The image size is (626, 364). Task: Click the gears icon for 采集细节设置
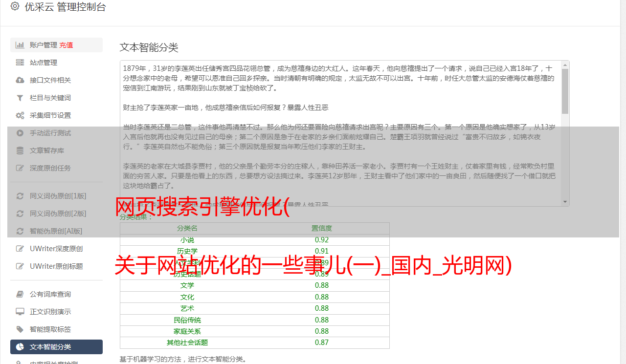coord(20,115)
